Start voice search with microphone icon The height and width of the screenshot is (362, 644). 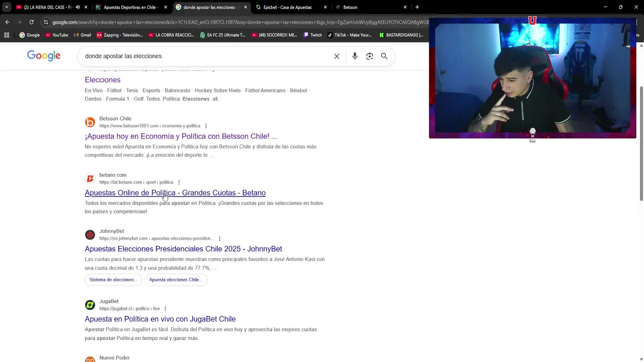tap(355, 56)
